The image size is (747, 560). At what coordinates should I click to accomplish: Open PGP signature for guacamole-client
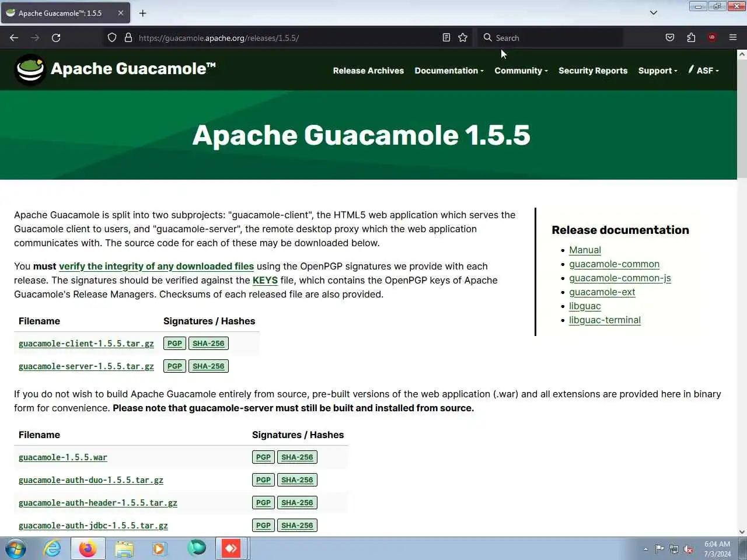pyautogui.click(x=174, y=344)
